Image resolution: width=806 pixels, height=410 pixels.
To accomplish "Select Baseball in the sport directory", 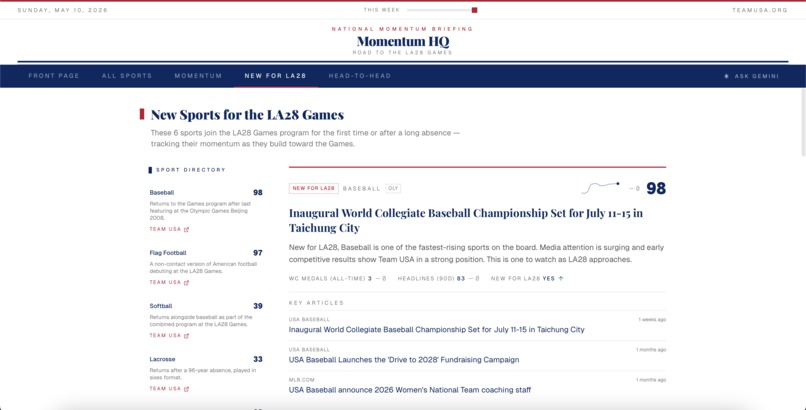I will [x=162, y=193].
